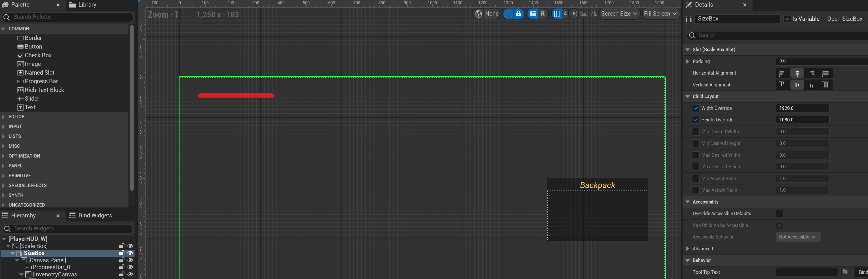
Task: Click the grid snap size 4 button
Action: point(565,14)
